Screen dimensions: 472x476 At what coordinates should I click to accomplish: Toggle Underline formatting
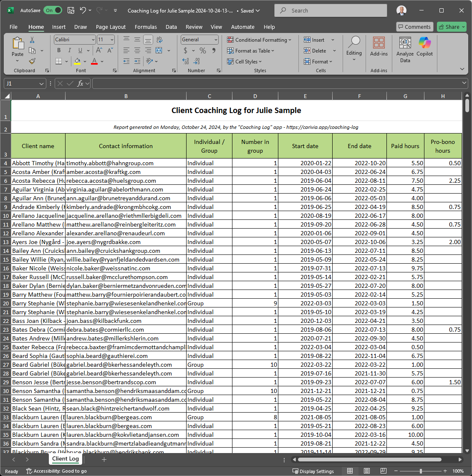(80, 50)
